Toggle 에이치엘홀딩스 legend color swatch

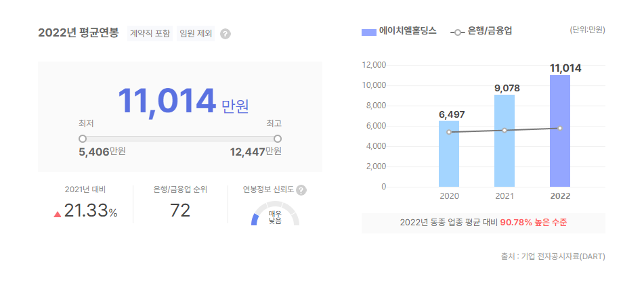point(369,32)
